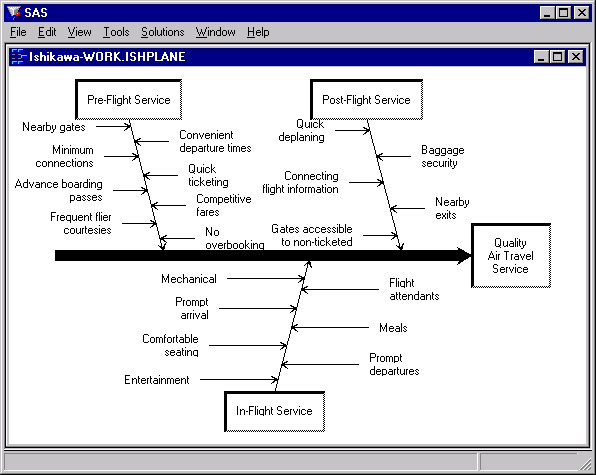Close the SAS main window
This screenshot has width=596, height=475.
(x=582, y=13)
